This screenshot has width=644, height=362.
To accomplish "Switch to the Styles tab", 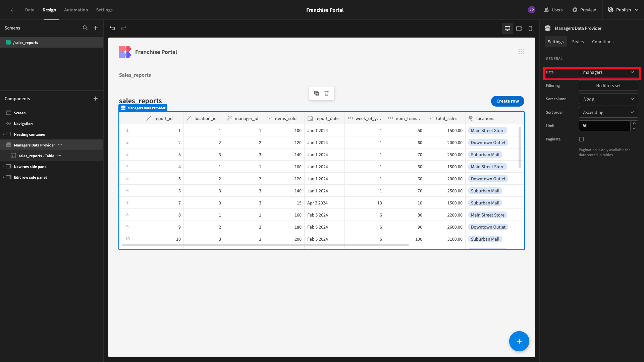I will (x=578, y=42).
